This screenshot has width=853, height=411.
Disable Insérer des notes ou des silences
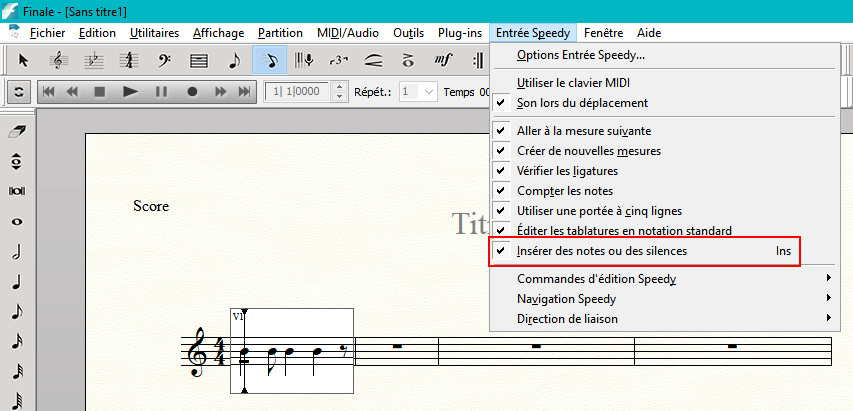coord(601,251)
